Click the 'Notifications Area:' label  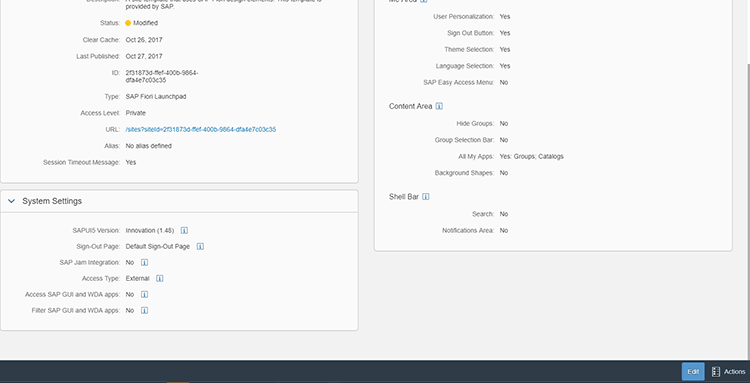[468, 230]
